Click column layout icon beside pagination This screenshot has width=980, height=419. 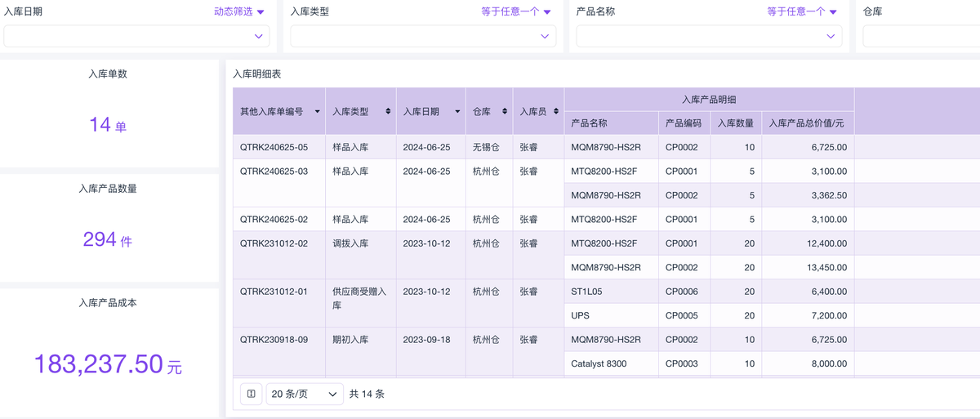tap(251, 394)
